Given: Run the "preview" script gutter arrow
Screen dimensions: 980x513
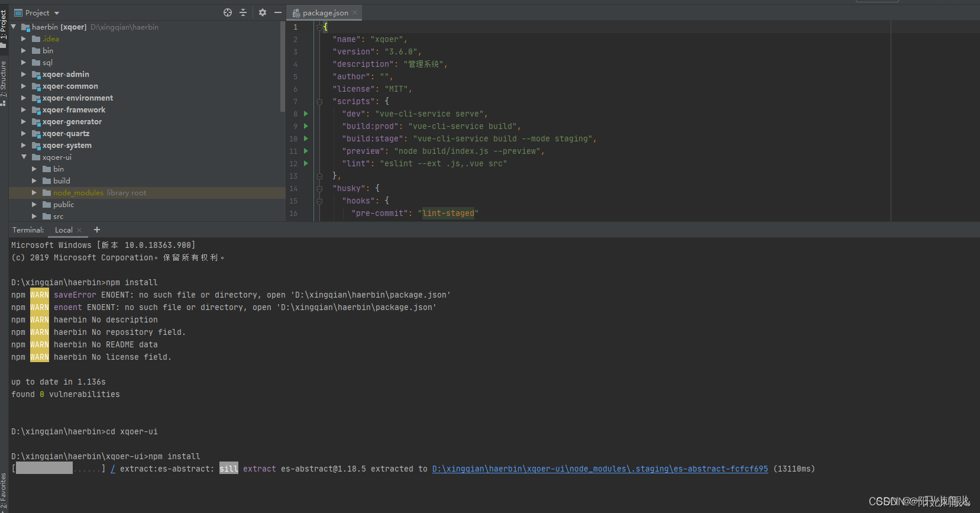Looking at the screenshot, I should (x=306, y=151).
